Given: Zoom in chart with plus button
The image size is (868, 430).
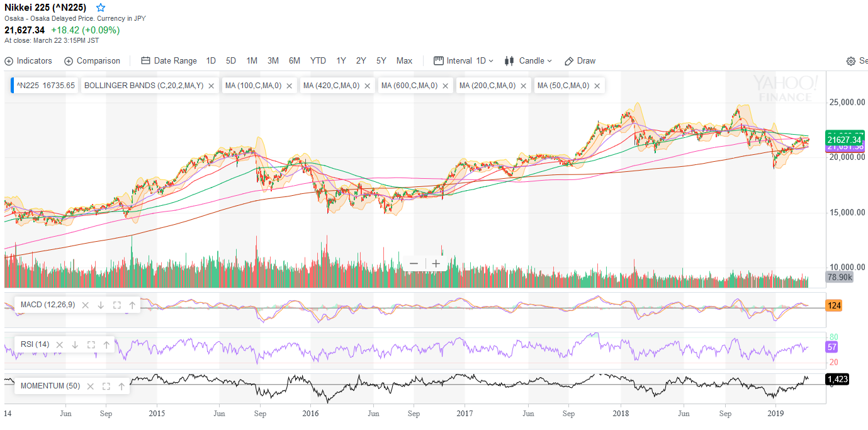Looking at the screenshot, I should tap(436, 264).
